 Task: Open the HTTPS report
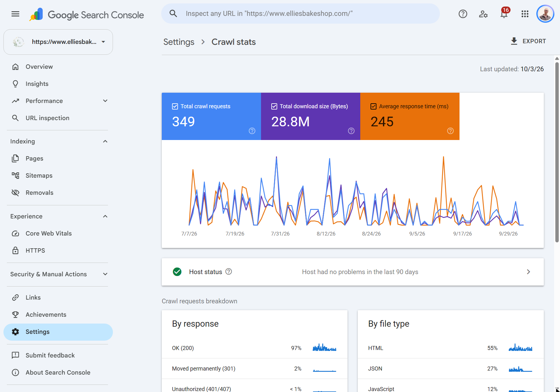point(58,250)
